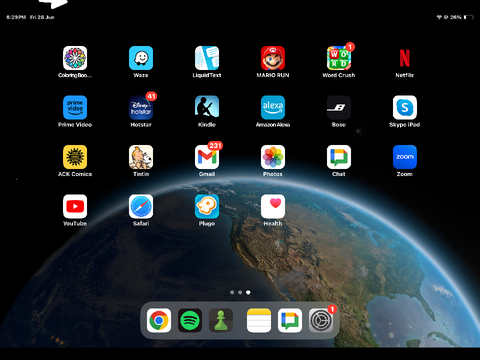Open ACK Comics app
The image size is (480, 360).
click(75, 157)
